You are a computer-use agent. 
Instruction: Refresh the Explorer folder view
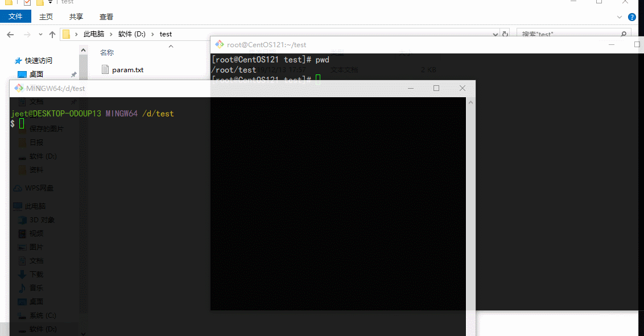click(506, 34)
